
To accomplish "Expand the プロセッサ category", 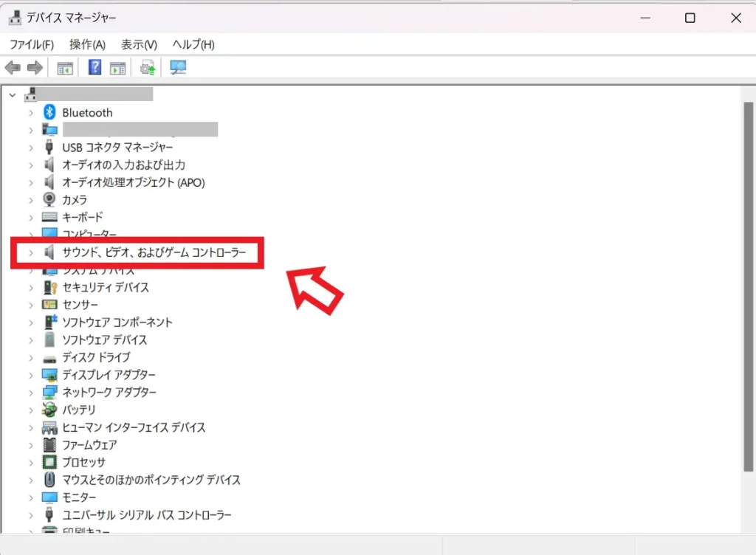I will click(31, 463).
